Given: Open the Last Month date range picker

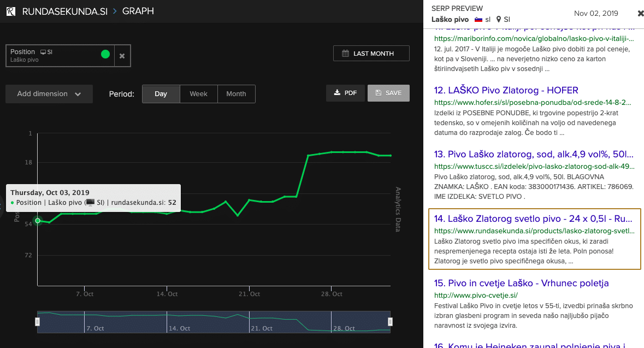Looking at the screenshot, I should point(371,54).
